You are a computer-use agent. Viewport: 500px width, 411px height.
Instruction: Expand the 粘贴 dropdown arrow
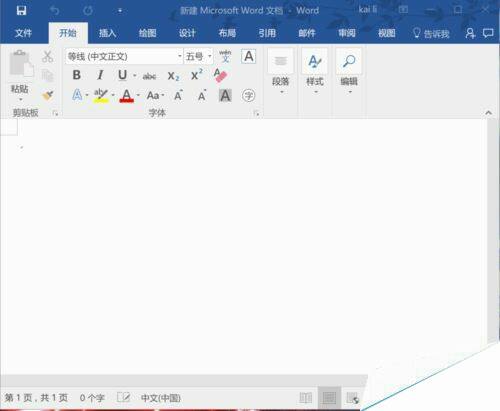pos(20,100)
